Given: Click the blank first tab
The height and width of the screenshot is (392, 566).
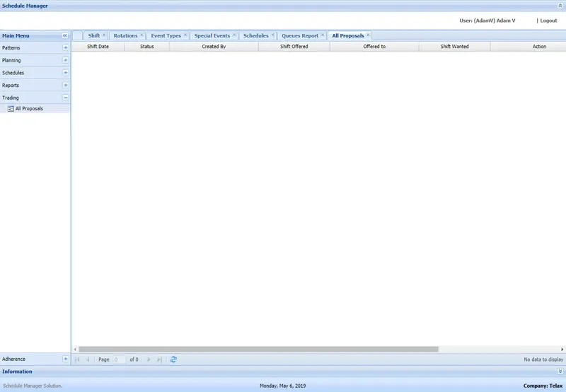Looking at the screenshot, I should click(77, 35).
